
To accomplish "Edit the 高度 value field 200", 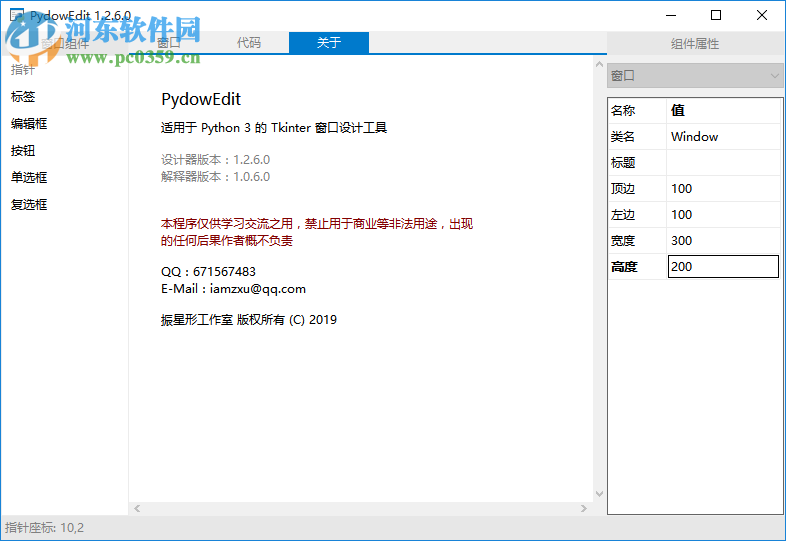I will coord(723,266).
